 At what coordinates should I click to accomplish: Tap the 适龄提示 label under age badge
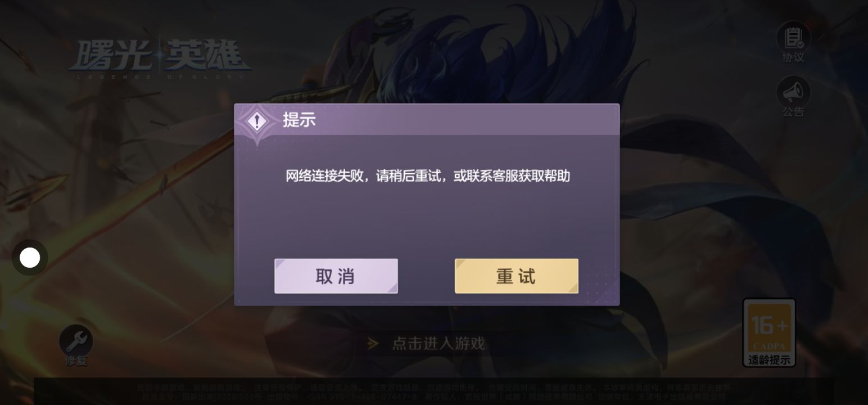coord(769,360)
